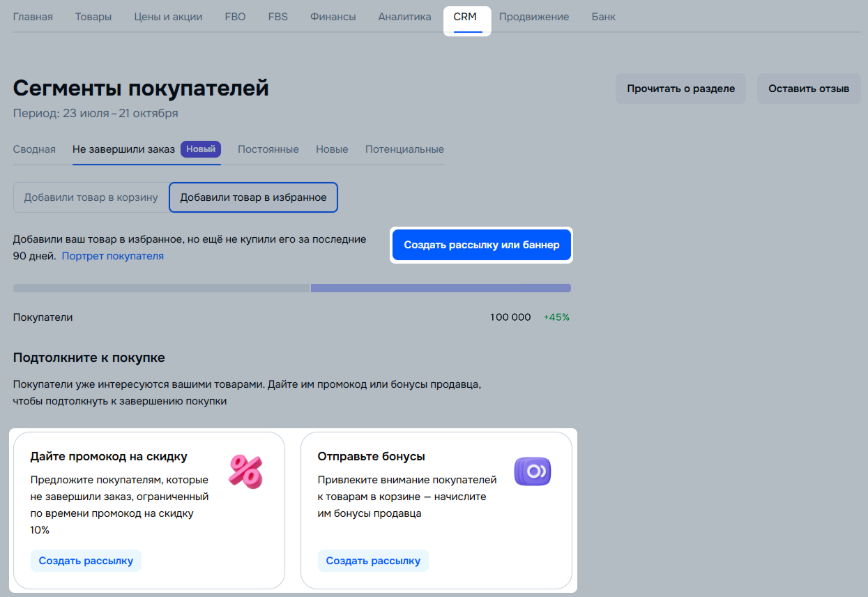Open the CRM menu section

point(465,17)
